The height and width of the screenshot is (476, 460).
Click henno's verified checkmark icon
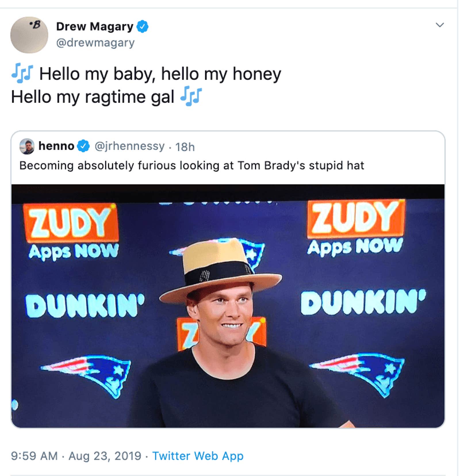[x=83, y=146]
